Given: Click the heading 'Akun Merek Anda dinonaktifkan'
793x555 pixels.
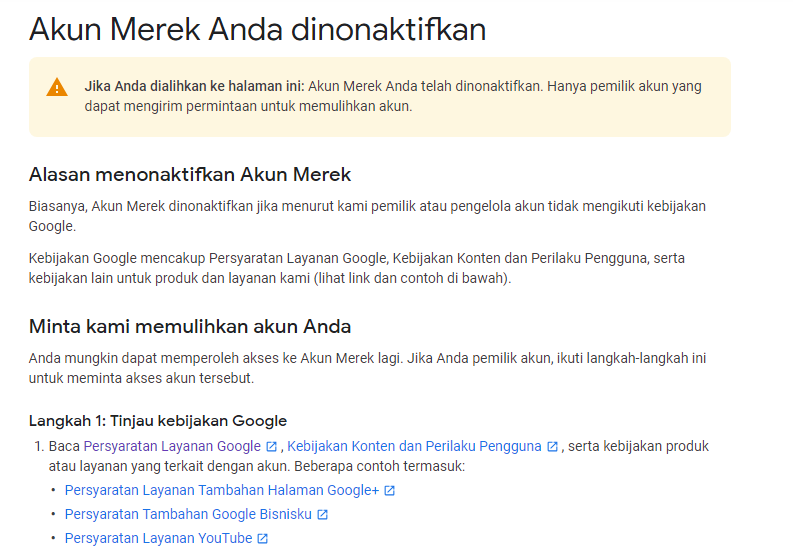Looking at the screenshot, I should click(x=257, y=29).
